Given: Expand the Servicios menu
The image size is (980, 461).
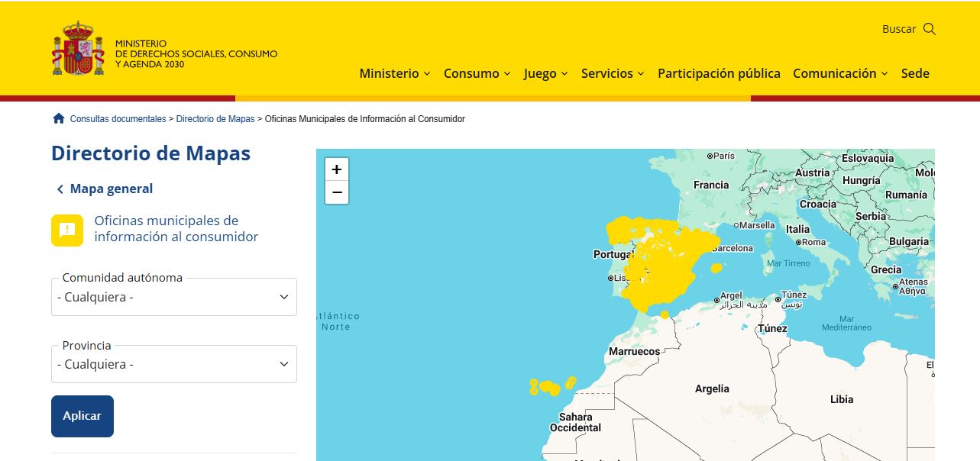Looking at the screenshot, I should [613, 73].
